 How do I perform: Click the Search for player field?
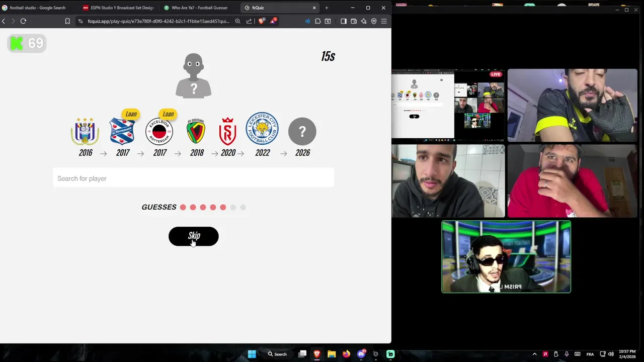pos(194,178)
